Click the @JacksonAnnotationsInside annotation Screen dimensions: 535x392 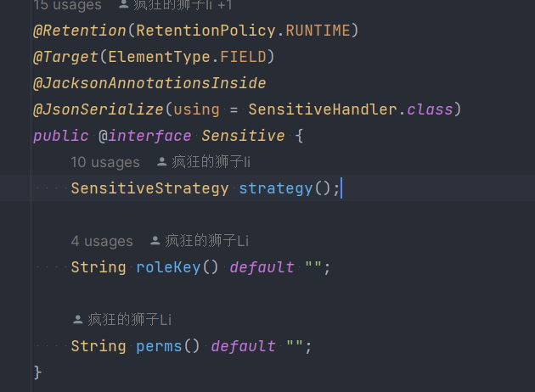coord(149,83)
